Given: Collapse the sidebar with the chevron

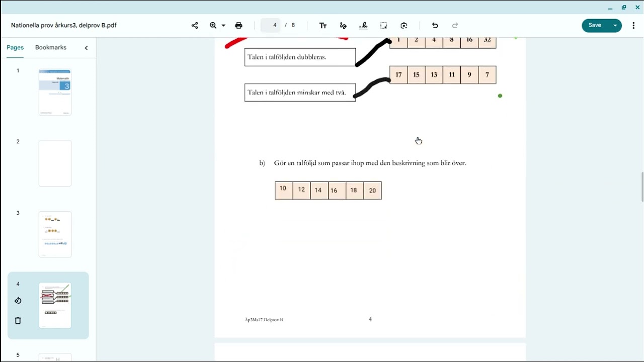Looking at the screenshot, I should pyautogui.click(x=86, y=48).
